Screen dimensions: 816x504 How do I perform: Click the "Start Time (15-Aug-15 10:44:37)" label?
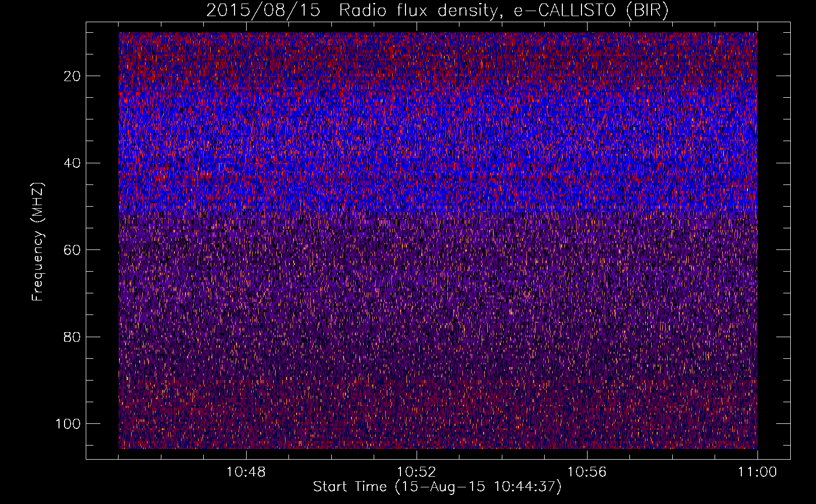click(x=437, y=487)
